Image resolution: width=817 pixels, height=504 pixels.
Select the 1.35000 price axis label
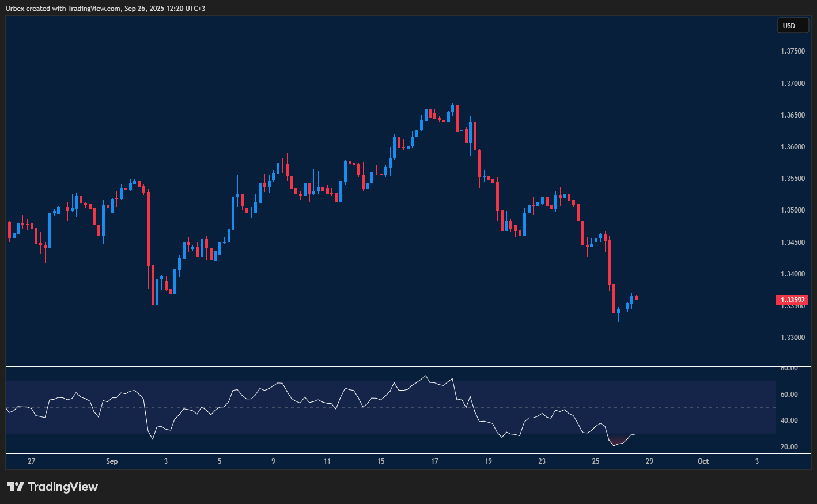792,210
